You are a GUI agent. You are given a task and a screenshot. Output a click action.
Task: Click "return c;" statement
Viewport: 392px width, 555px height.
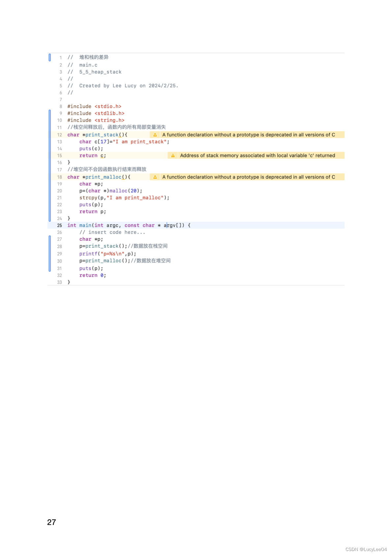point(93,156)
